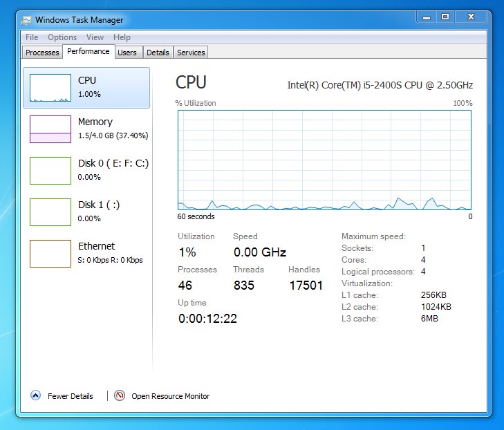This screenshot has width=504, height=430.
Task: Click the L3 cache 6MB value
Action: pos(429,319)
